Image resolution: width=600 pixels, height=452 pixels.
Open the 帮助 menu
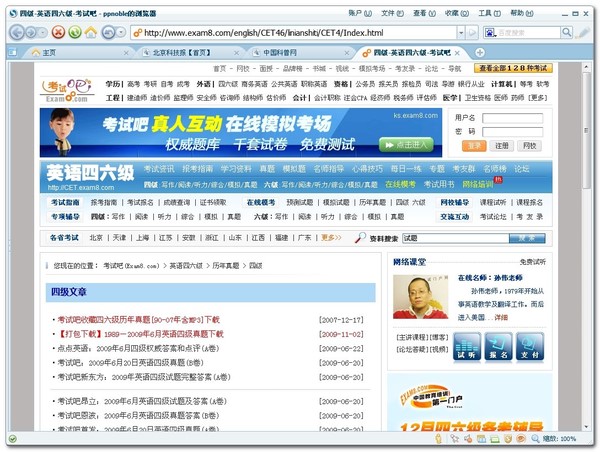tap(522, 13)
